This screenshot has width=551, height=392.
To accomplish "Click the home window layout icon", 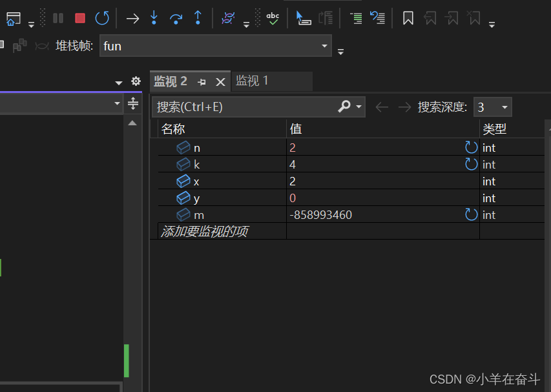I will click(x=14, y=19).
